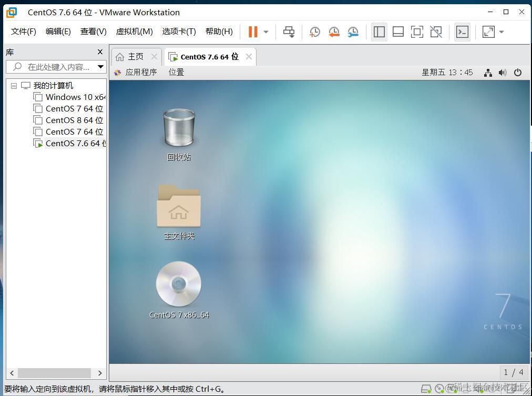532x396 pixels.
Task: Open the snapshot manager
Action: coord(353,32)
